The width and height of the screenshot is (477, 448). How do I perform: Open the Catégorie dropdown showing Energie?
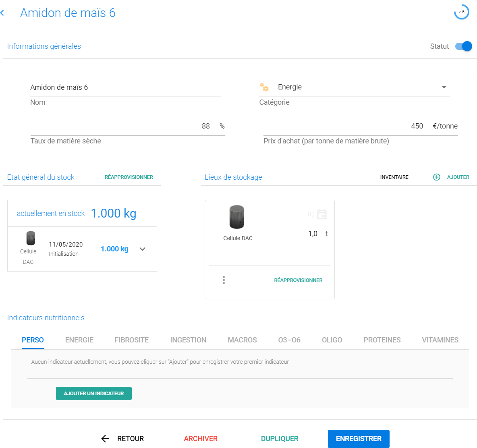pyautogui.click(x=355, y=87)
